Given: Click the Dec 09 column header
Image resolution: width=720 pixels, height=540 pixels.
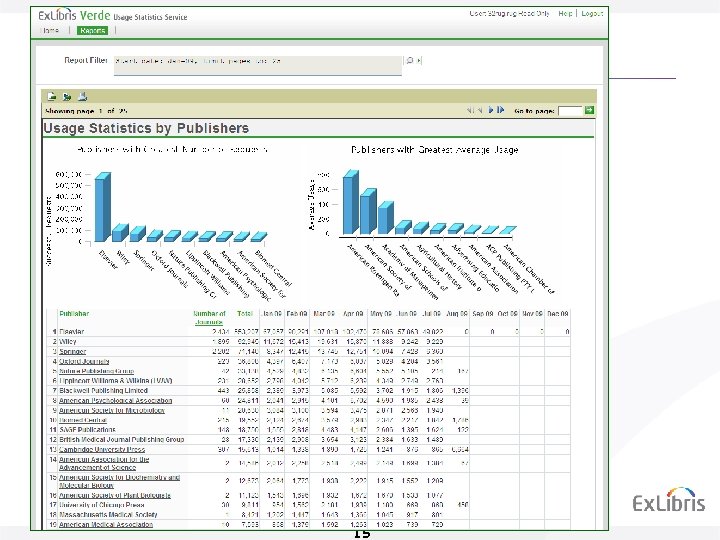Looking at the screenshot, I should [x=558, y=314].
